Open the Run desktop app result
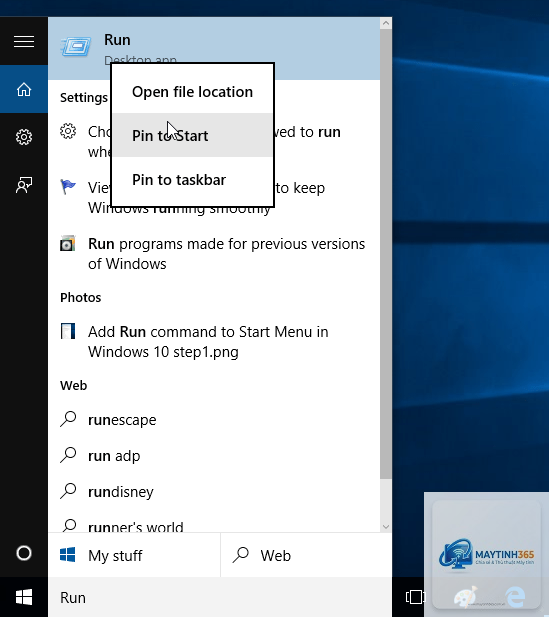 (214, 48)
